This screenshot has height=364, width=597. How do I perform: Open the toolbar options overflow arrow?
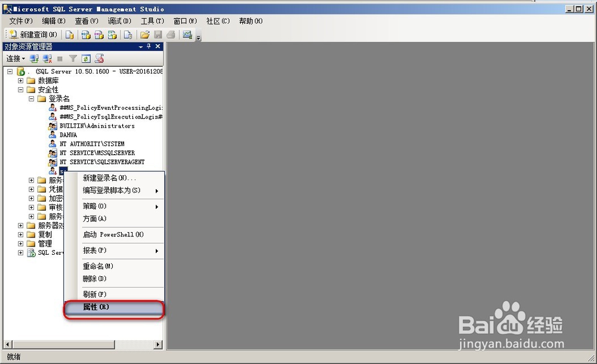pyautogui.click(x=198, y=38)
